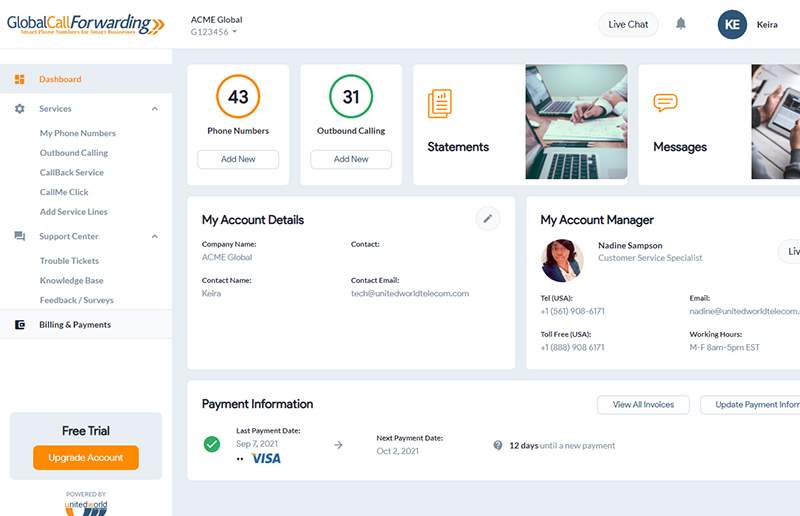Open Feedback / Surveys
The height and width of the screenshot is (516, 800).
[x=77, y=300]
